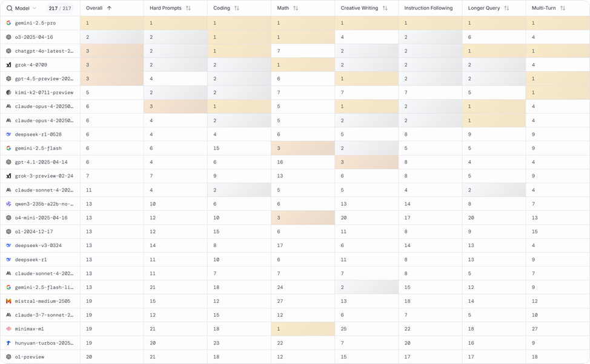Select the Instruction Following column header
The image size is (590, 364).
[x=428, y=8]
